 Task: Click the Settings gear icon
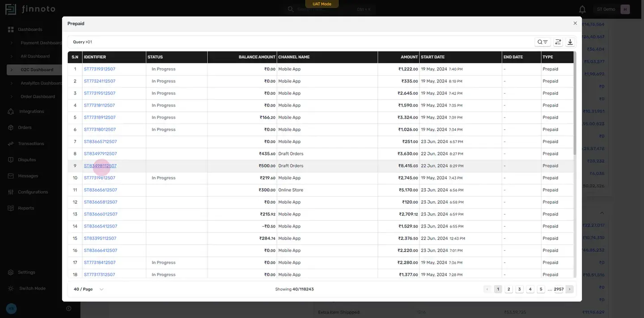tap(11, 272)
